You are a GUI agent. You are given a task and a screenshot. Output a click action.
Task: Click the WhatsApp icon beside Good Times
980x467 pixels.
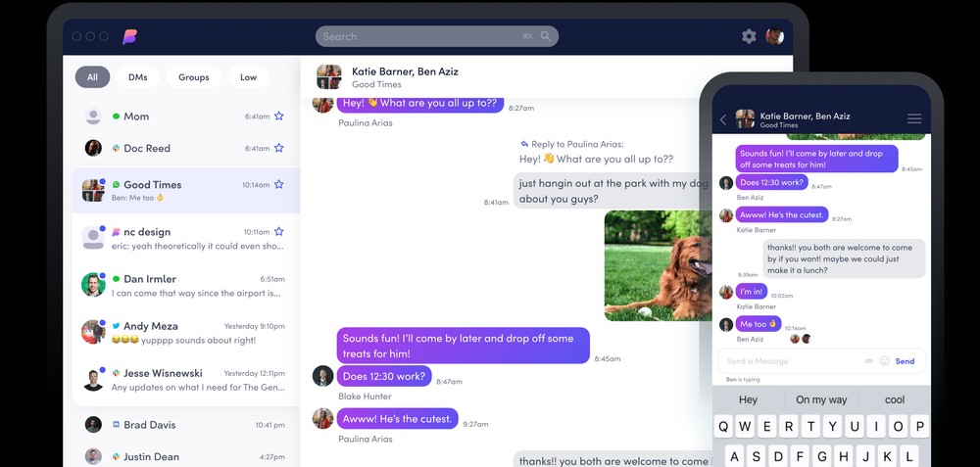[117, 185]
